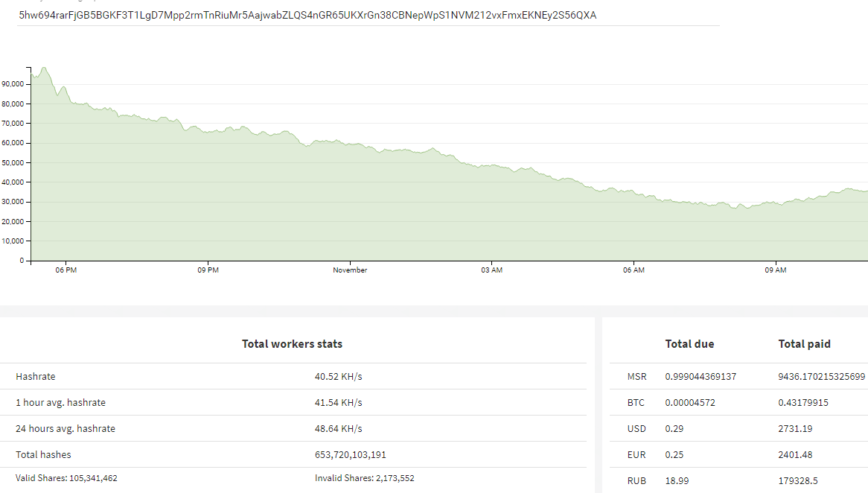868x493 pixels.
Task: Click the wallet address text field
Action: pos(368,16)
